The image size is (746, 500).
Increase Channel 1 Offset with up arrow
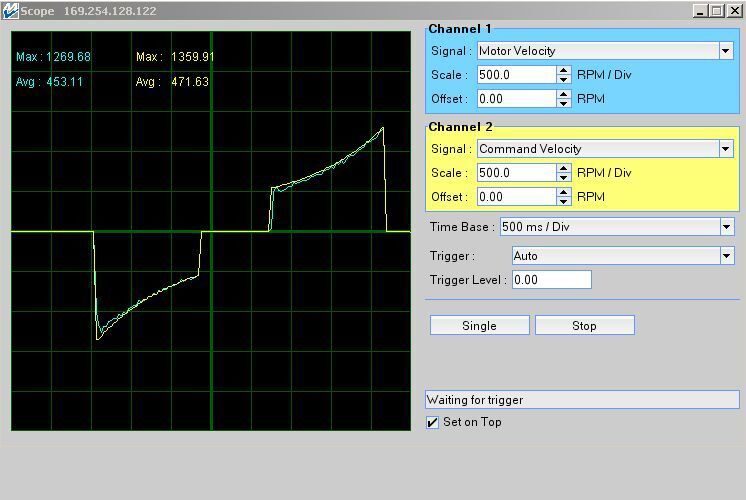[x=563, y=94]
